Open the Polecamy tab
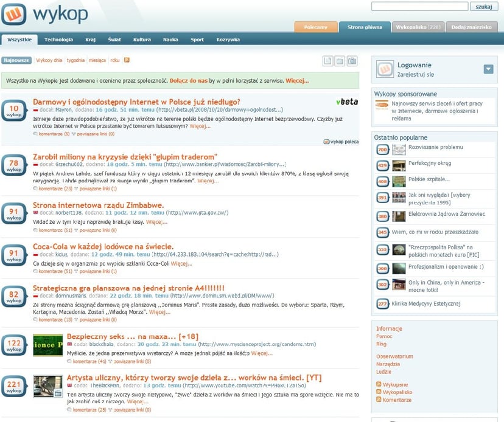Viewport: 504px width, 422px height. 316,27
